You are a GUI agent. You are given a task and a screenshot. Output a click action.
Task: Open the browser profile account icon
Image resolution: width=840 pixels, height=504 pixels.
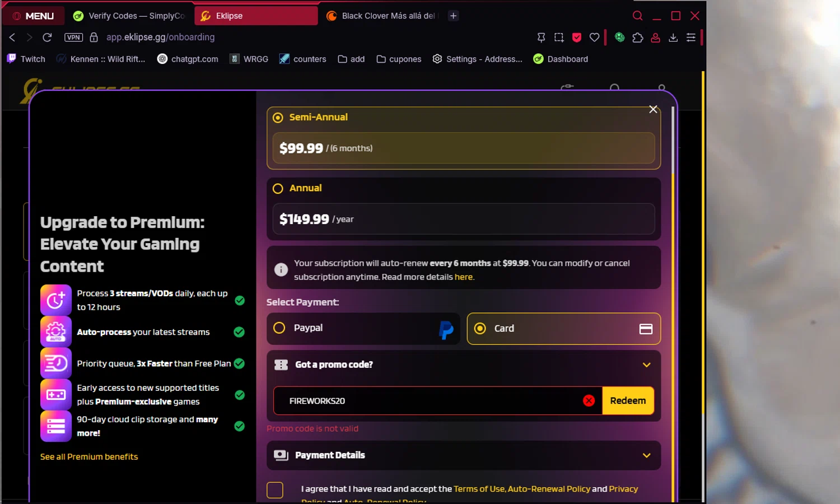coord(655,37)
